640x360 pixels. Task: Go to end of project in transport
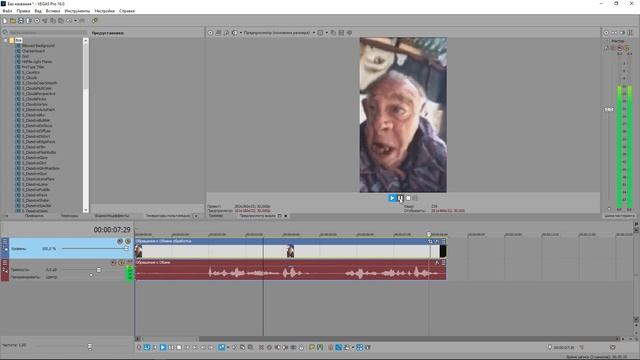click(195, 347)
